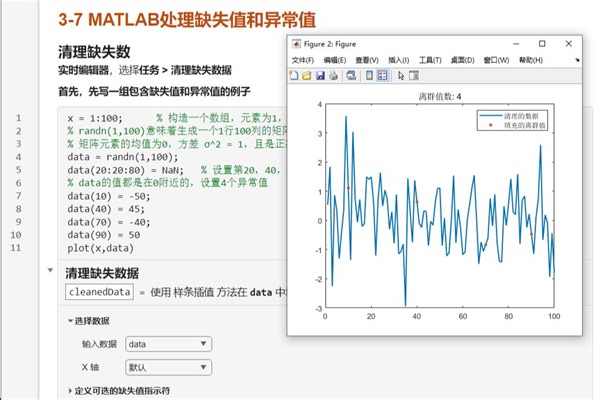
Task: Click code line data(20:20:80) = NaN;
Action: 126,170
